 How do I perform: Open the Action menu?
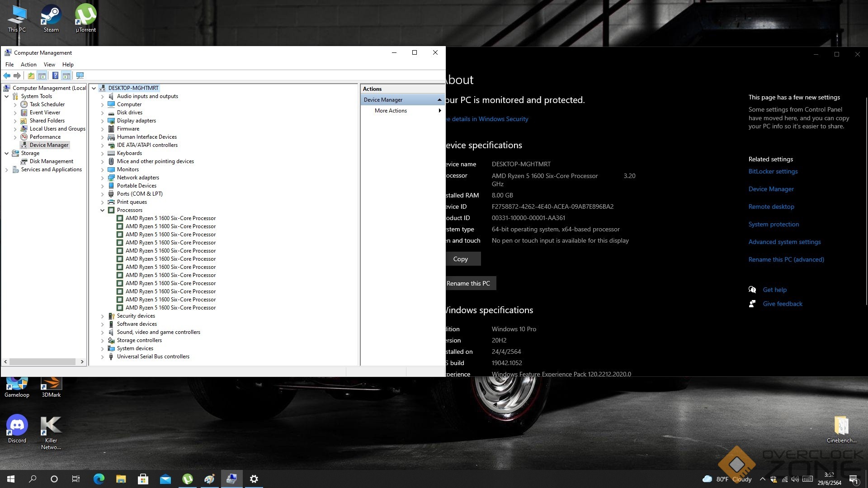[x=28, y=65]
